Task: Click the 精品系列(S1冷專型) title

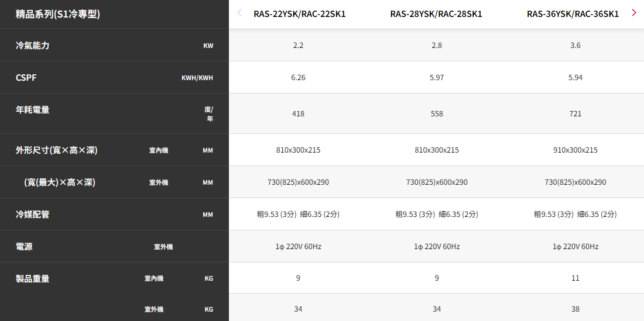Action: (58, 15)
